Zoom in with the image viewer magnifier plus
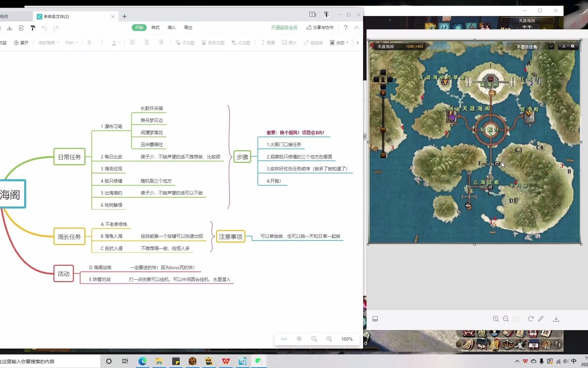The height and width of the screenshot is (368, 588). [x=496, y=319]
